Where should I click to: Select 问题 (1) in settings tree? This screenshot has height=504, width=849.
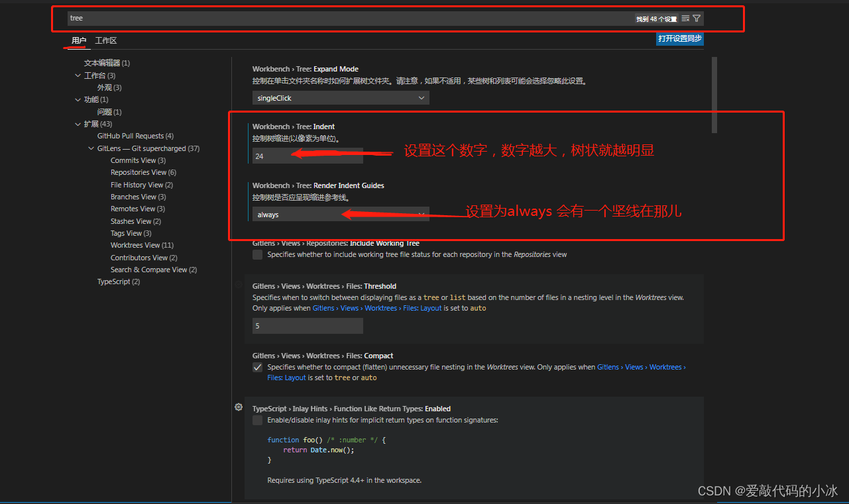pos(109,112)
